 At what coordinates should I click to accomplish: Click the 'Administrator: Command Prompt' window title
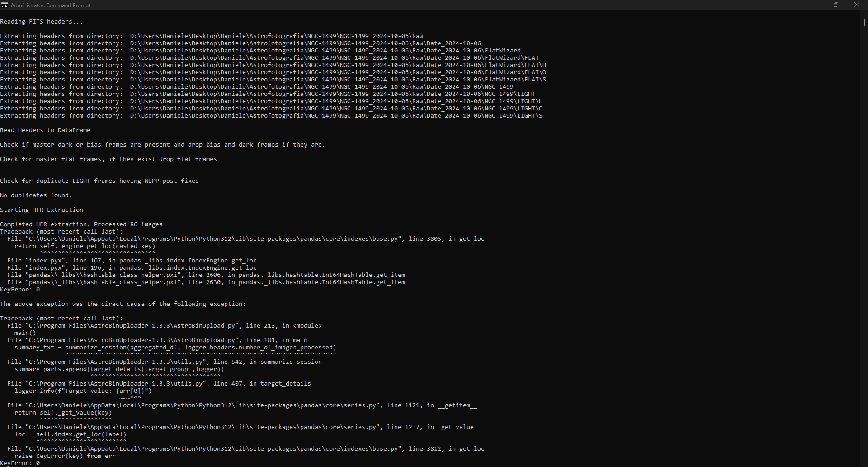click(x=51, y=5)
